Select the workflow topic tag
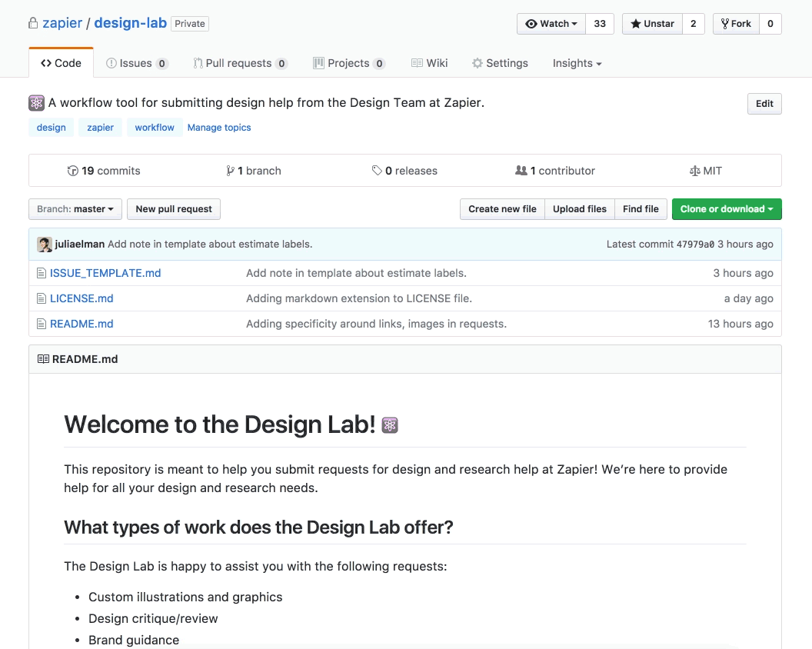The image size is (812, 649). pyautogui.click(x=155, y=128)
